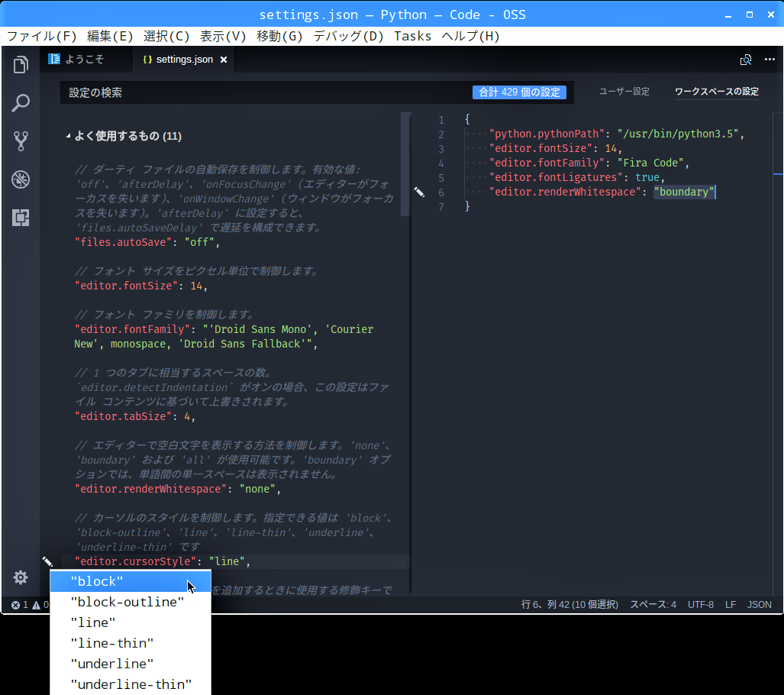Open the Manage gear icon in activity bar
Viewport: 784px width, 695px height.
[21, 577]
